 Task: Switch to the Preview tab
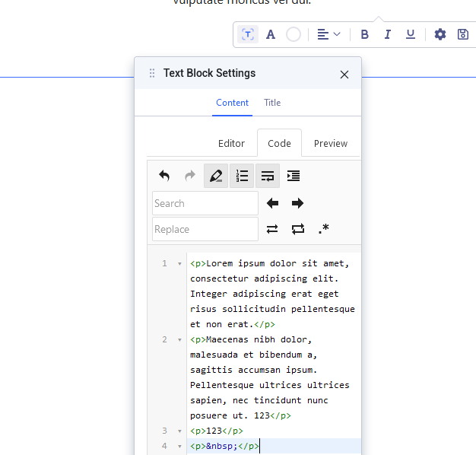pos(331,143)
